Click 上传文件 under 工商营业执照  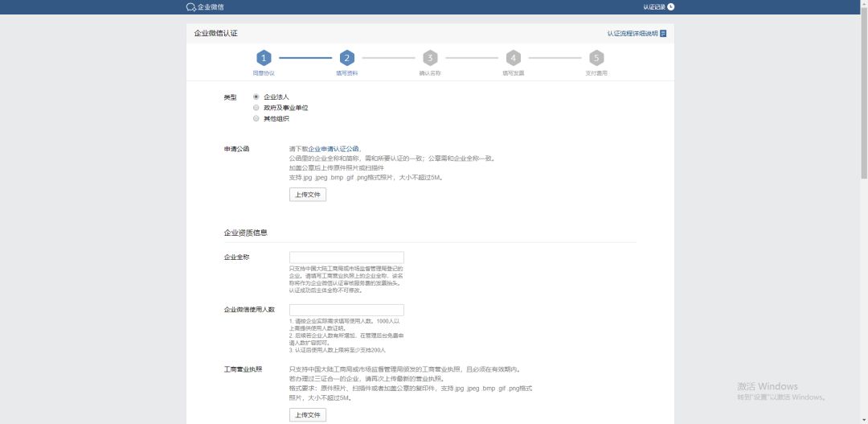pyautogui.click(x=308, y=415)
